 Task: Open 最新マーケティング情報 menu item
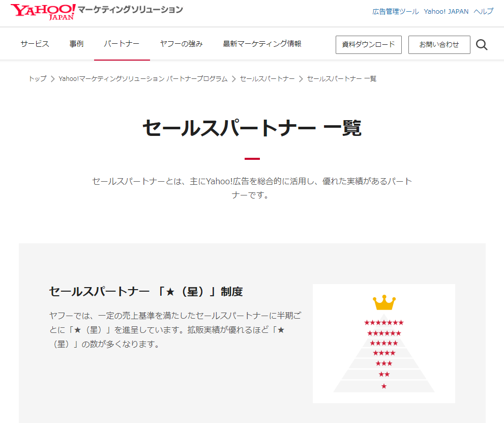[262, 44]
